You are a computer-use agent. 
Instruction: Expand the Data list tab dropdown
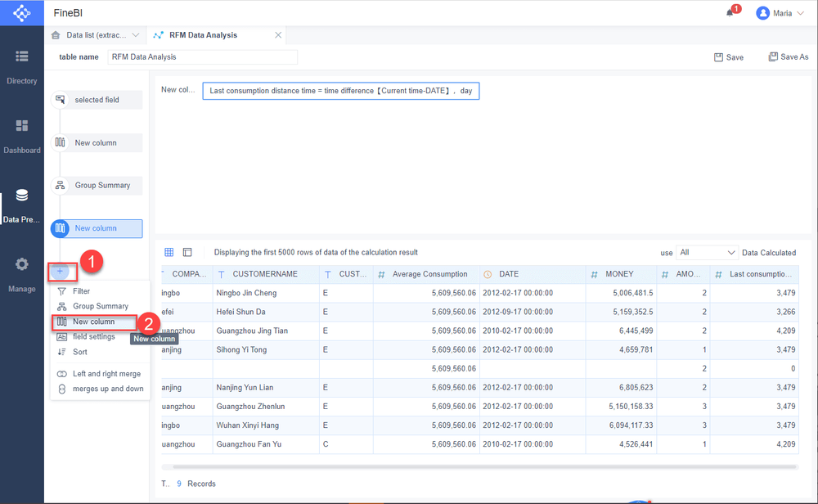[x=135, y=35]
